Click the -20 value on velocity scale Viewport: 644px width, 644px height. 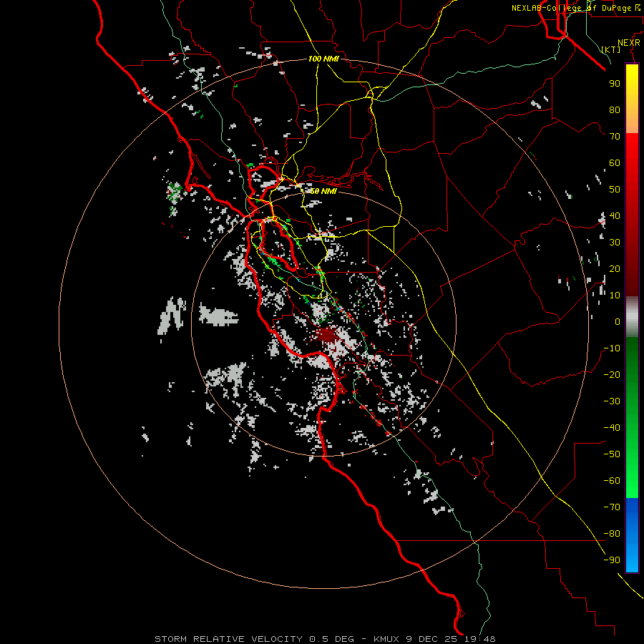pyautogui.click(x=612, y=374)
